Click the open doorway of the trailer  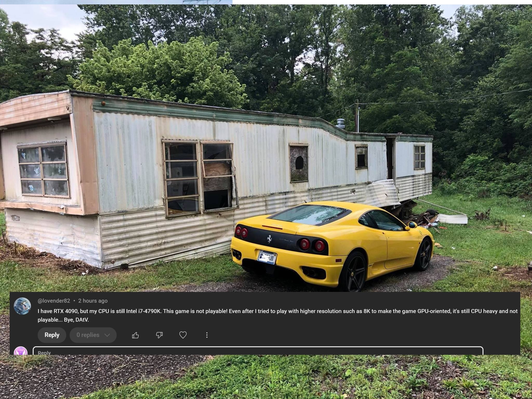pyautogui.click(x=390, y=158)
